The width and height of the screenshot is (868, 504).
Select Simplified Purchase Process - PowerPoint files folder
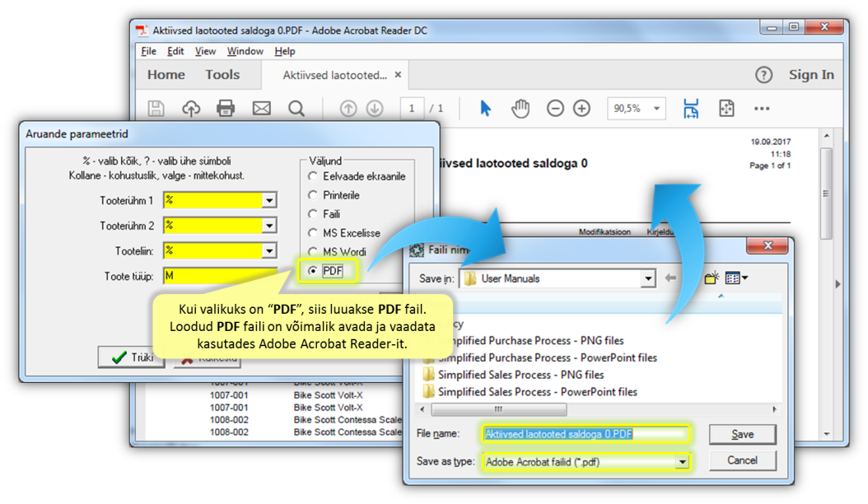click(x=548, y=357)
